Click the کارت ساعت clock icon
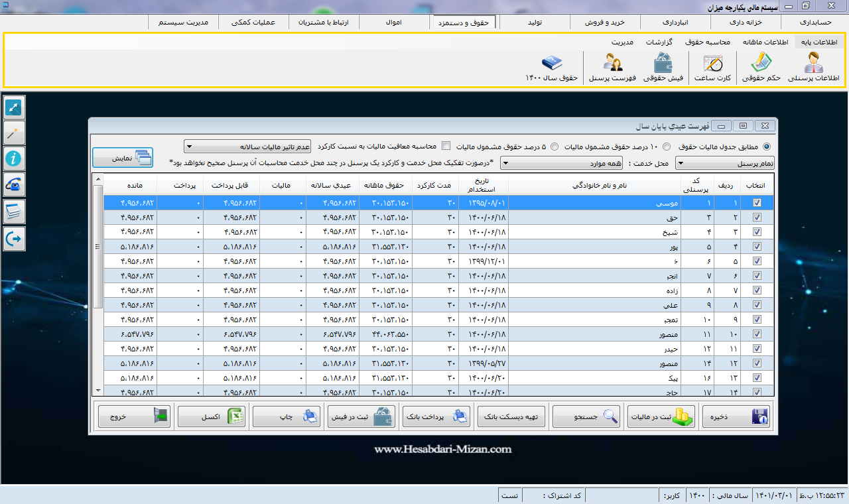 click(713, 64)
